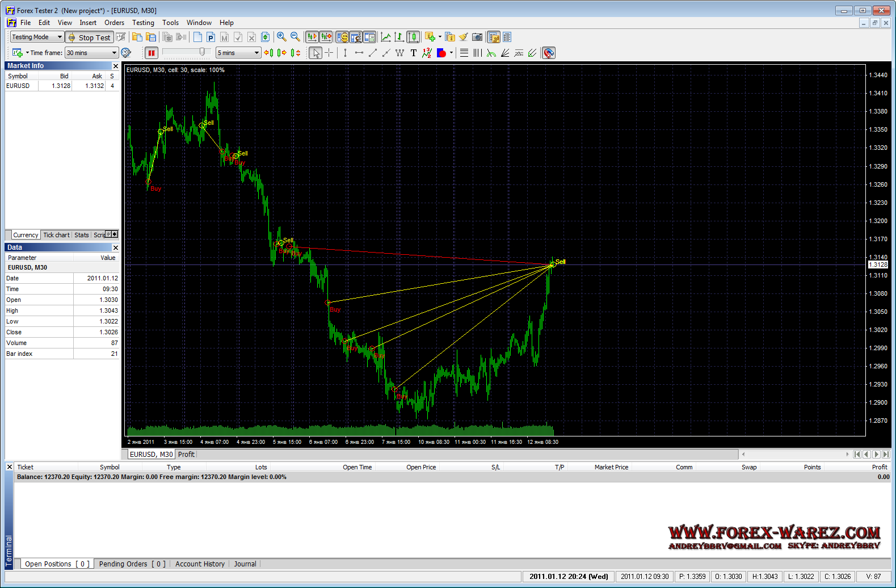This screenshot has width=896, height=588.
Task: Clear chart objects with broom icon
Action: point(464,37)
